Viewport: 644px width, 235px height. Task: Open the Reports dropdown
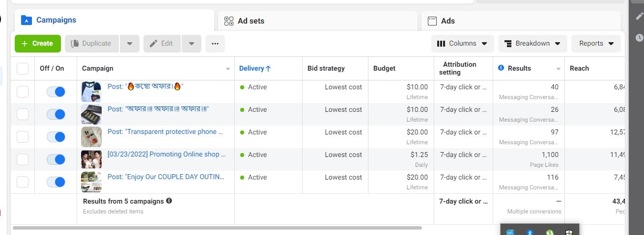(596, 43)
